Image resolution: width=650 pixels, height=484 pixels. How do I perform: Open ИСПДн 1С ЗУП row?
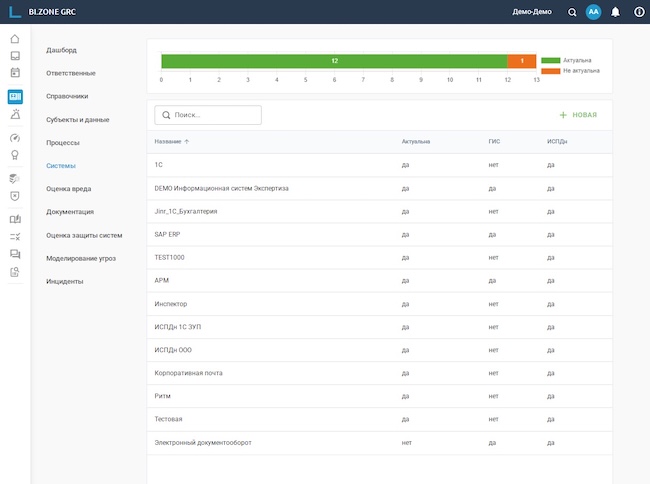click(379, 327)
